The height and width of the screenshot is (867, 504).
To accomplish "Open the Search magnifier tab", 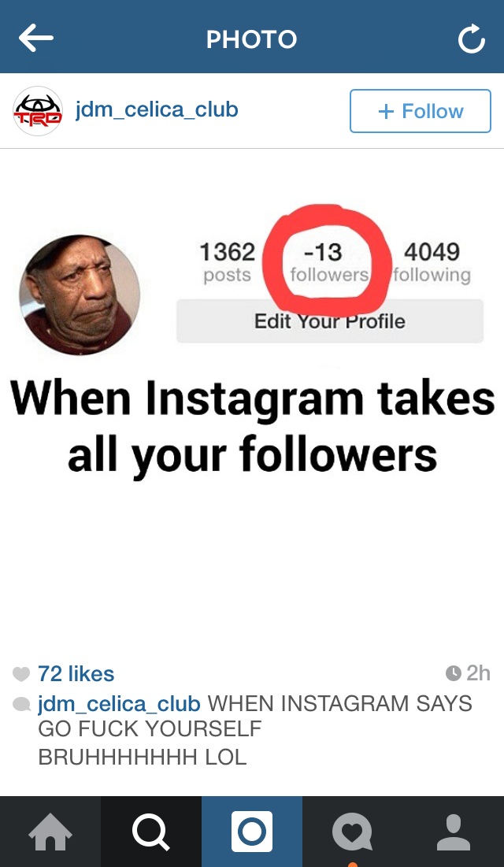I will [x=151, y=832].
